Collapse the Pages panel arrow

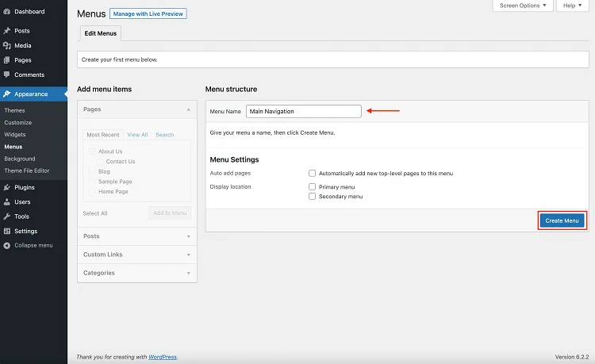click(x=189, y=109)
